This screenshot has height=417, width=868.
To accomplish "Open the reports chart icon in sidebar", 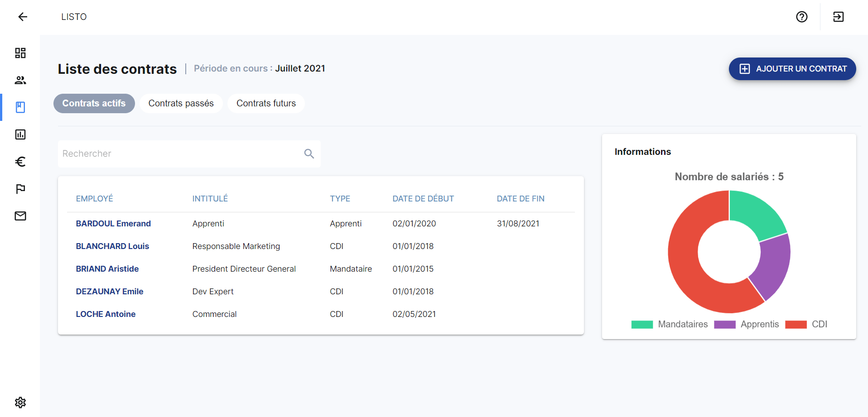I will (x=20, y=134).
